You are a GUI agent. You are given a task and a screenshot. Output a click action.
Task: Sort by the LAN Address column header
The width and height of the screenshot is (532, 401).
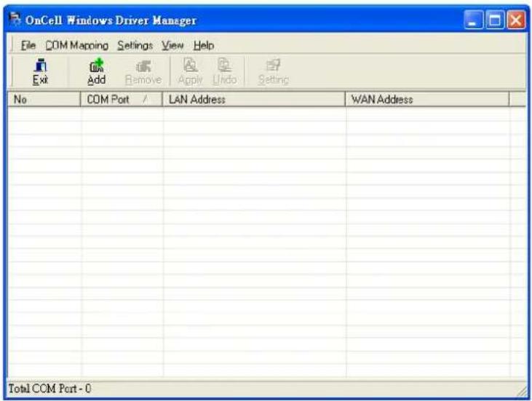point(254,100)
